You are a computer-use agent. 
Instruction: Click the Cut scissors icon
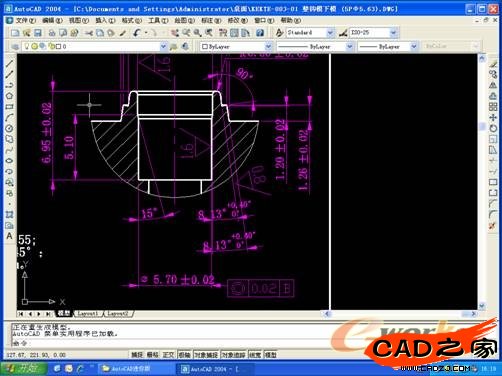click(89, 33)
